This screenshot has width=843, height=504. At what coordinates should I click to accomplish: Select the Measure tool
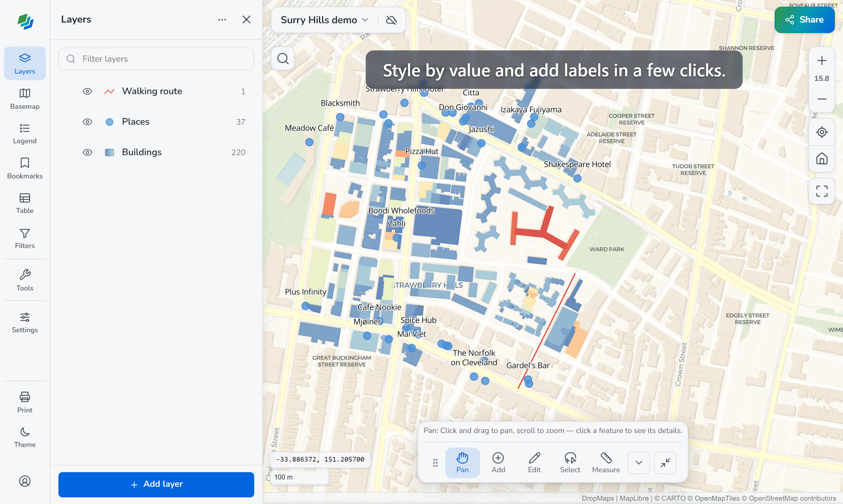click(606, 463)
